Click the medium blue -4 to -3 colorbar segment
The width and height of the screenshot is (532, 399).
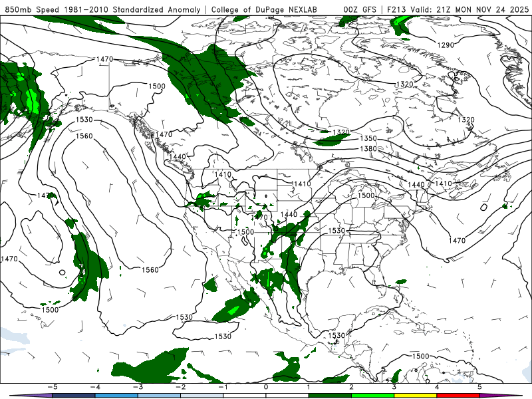116,396
